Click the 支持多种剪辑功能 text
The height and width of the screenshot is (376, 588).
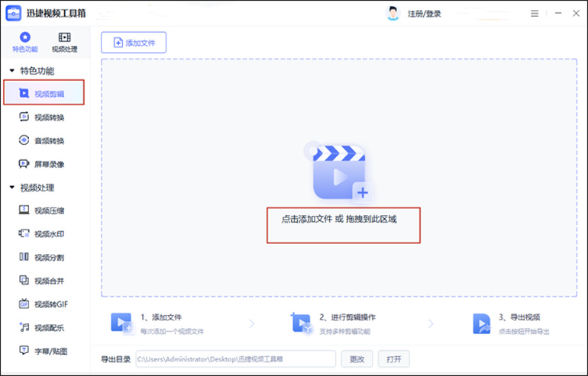(344, 332)
